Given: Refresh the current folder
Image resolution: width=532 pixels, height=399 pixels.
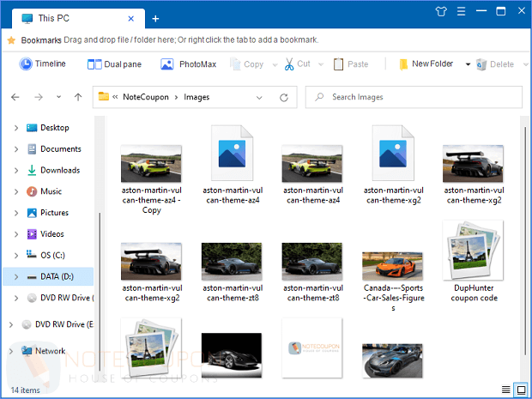Looking at the screenshot, I should tap(284, 98).
